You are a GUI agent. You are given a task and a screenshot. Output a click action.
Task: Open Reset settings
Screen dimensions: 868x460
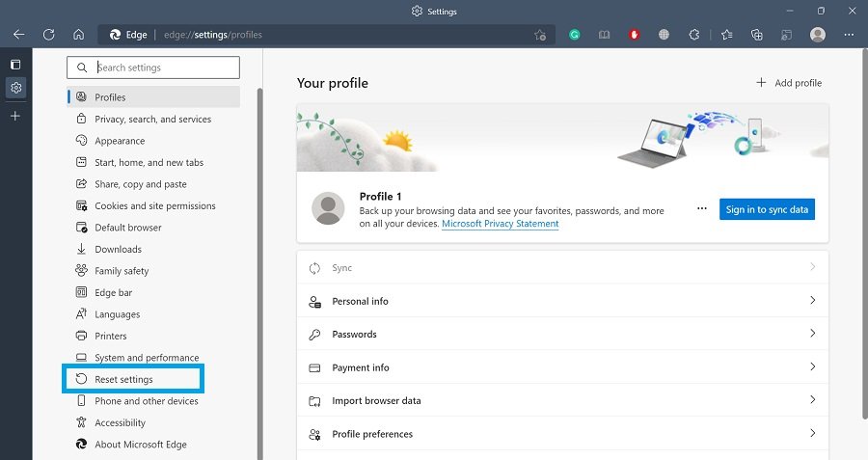click(133, 379)
